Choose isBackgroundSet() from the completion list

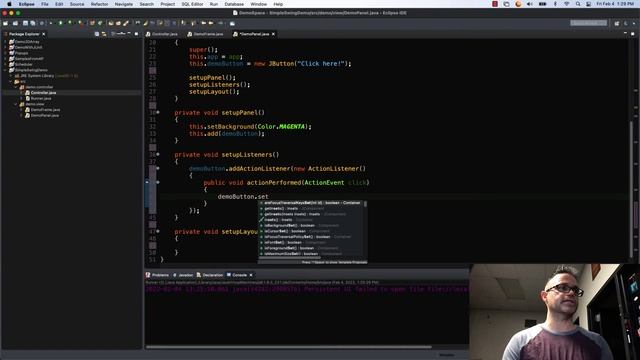coord(301,226)
